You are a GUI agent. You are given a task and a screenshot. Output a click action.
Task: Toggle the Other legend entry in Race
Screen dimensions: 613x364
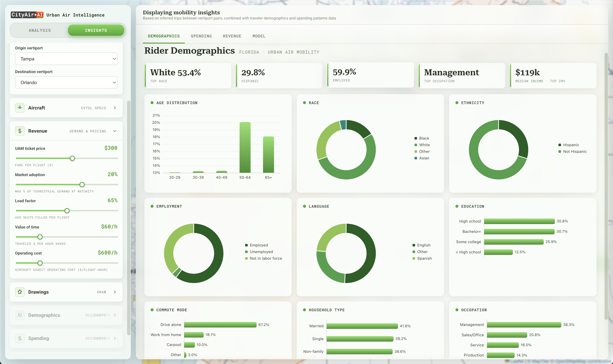(x=422, y=152)
